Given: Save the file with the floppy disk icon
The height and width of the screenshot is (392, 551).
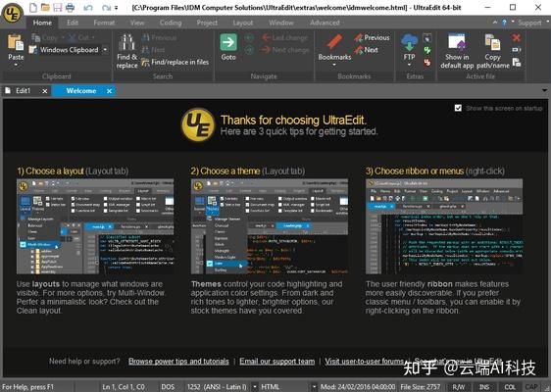Looking at the screenshot, I should pyautogui.click(x=57, y=8).
